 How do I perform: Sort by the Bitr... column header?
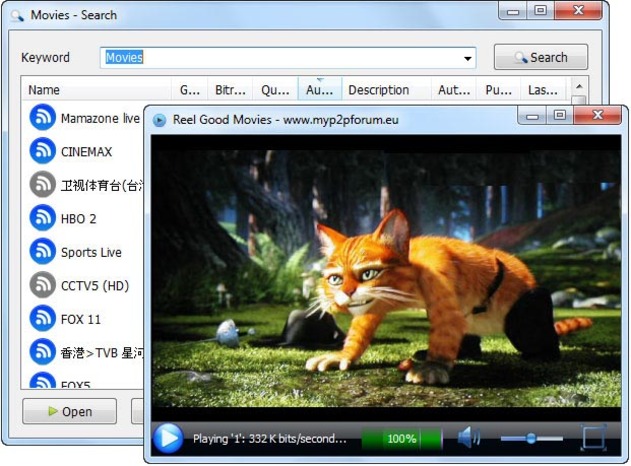coord(230,90)
